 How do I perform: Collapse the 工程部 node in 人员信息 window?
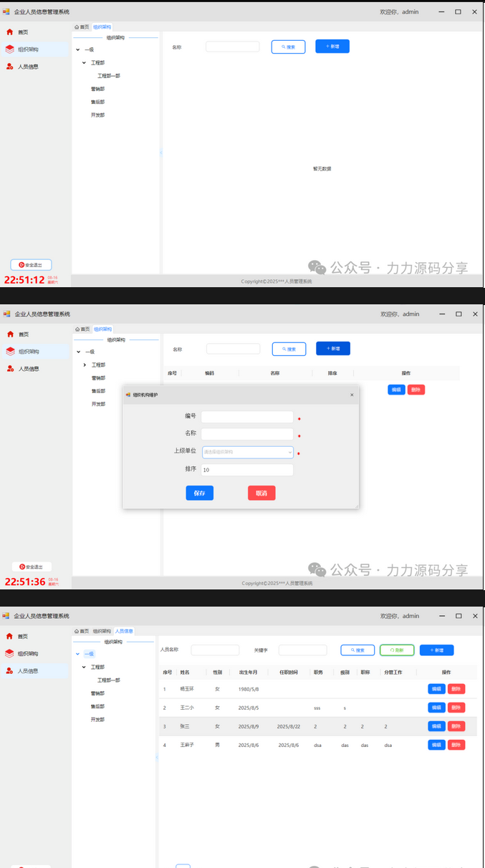[x=84, y=667]
